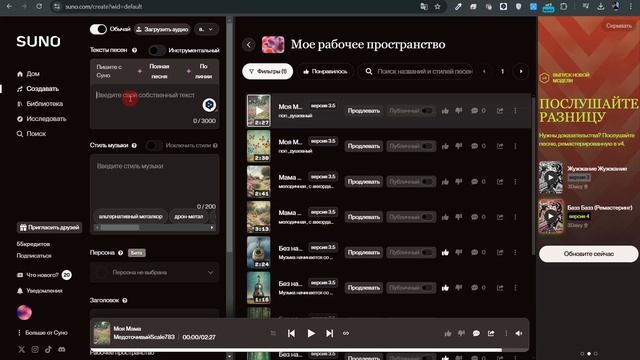Screen dimensions: 640x360
Task: Click the lyrics text input field
Action: (x=154, y=107)
